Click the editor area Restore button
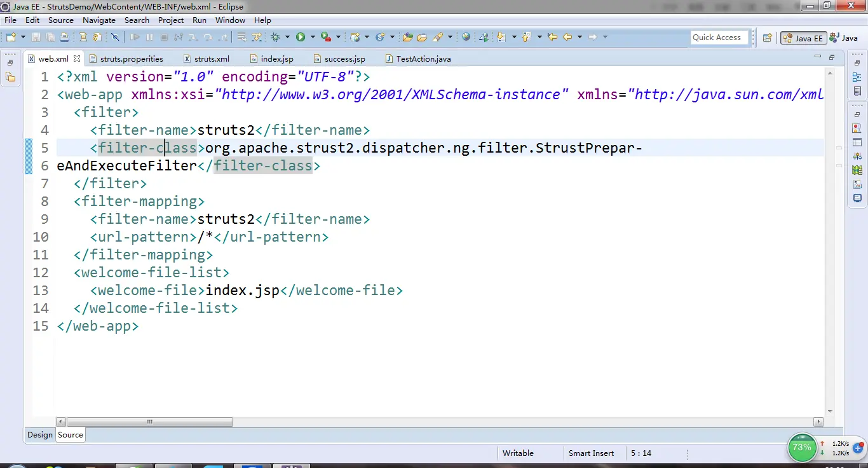Viewport: 868px width, 468px height. click(831, 57)
